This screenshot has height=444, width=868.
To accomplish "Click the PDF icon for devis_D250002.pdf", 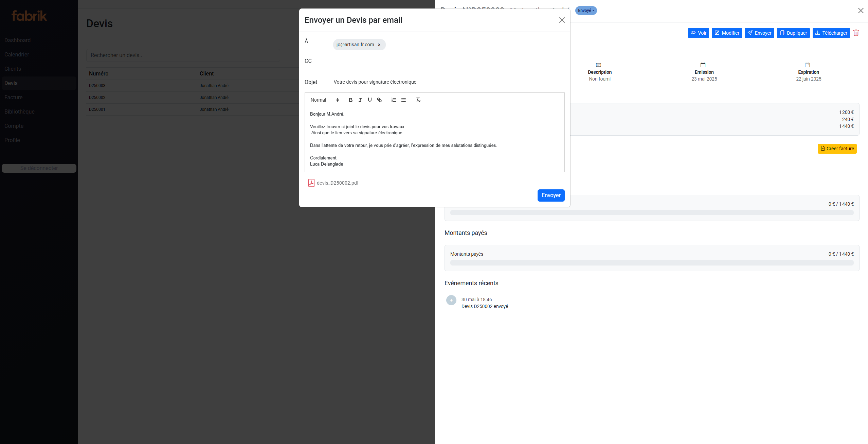I will [311, 183].
